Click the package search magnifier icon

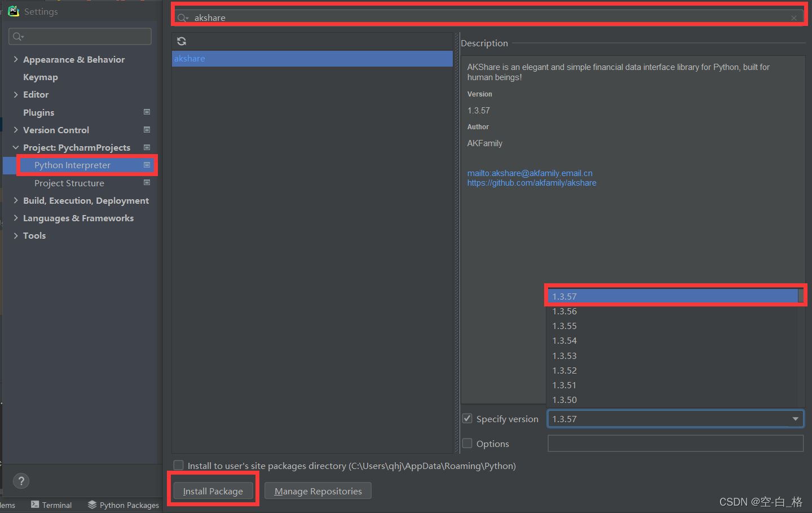pos(183,18)
